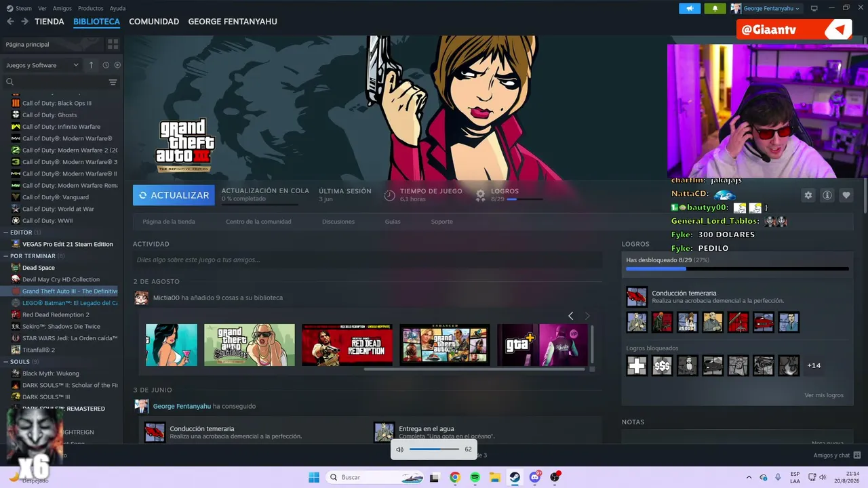
Task: Open the OBS taskbar icon
Action: [x=555, y=477]
